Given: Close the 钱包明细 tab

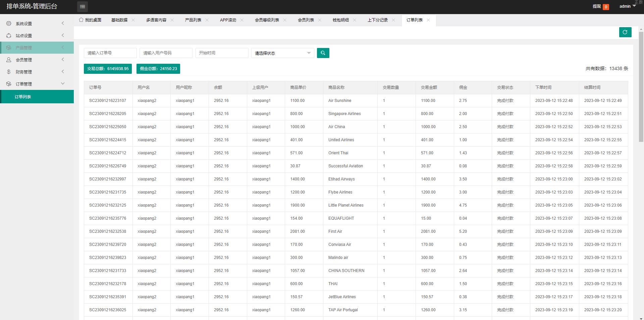Looking at the screenshot, I should tap(355, 20).
